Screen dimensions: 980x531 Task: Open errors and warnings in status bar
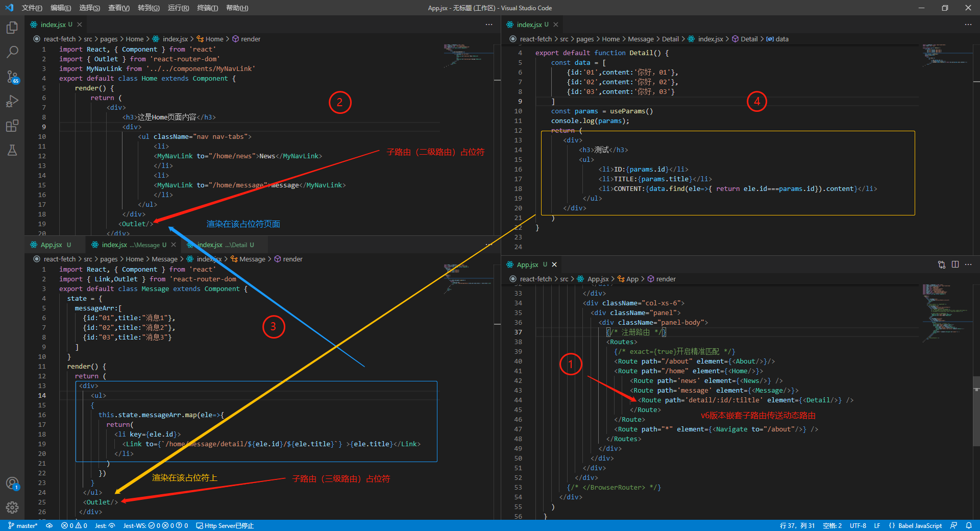click(74, 525)
